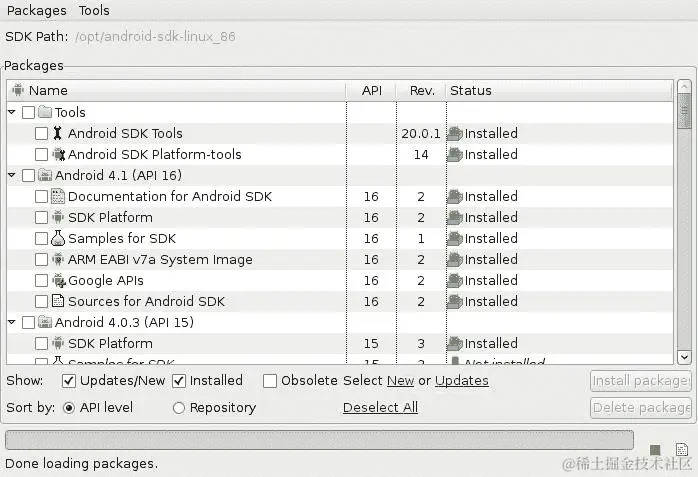This screenshot has height=477, width=698.
Task: Select the Repository sort radio button
Action: [x=179, y=408]
